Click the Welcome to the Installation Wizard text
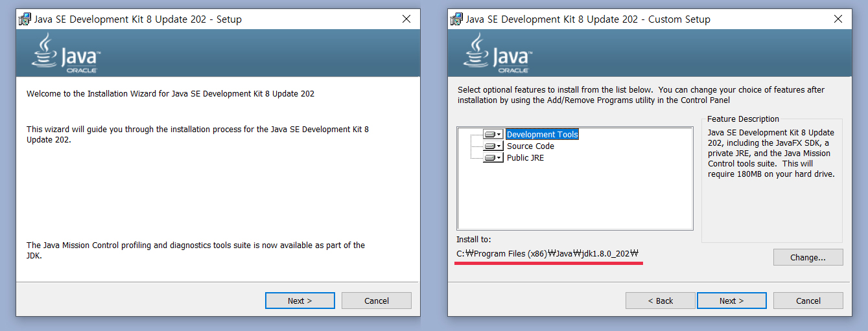868x331 pixels. click(170, 94)
